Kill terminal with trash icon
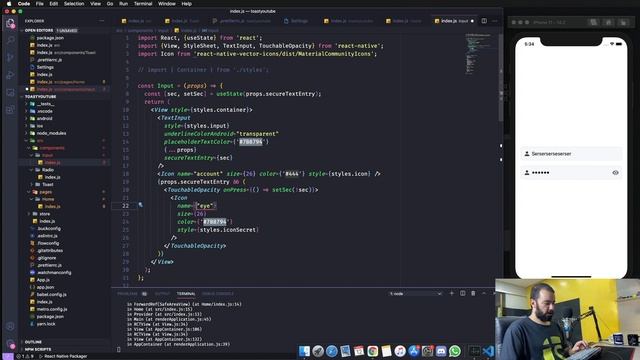Viewport: 640px width, 360px height. pos(473,293)
